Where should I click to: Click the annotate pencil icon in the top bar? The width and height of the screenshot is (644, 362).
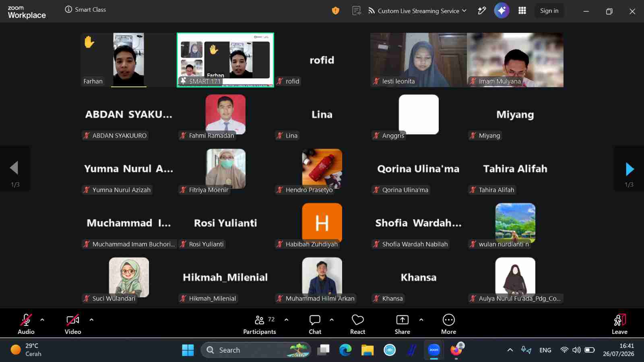(482, 11)
